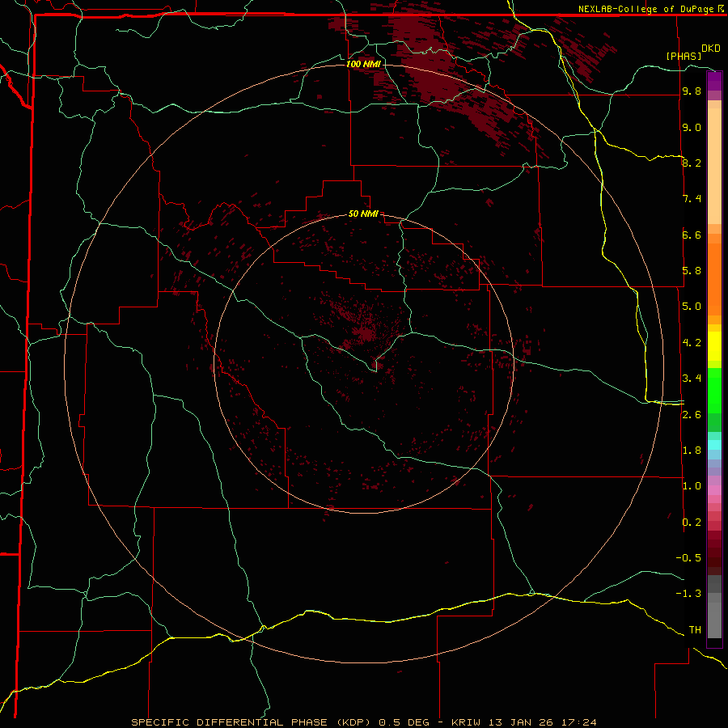The image size is (728, 728).
Task: Click the 2.6 color scale value
Action: coord(692,415)
